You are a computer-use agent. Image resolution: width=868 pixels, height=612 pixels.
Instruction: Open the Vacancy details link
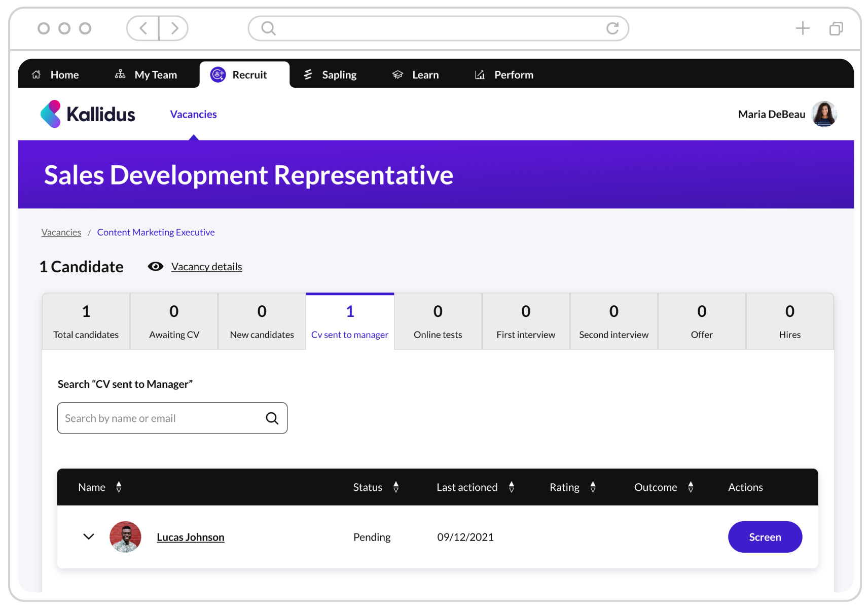click(x=206, y=267)
